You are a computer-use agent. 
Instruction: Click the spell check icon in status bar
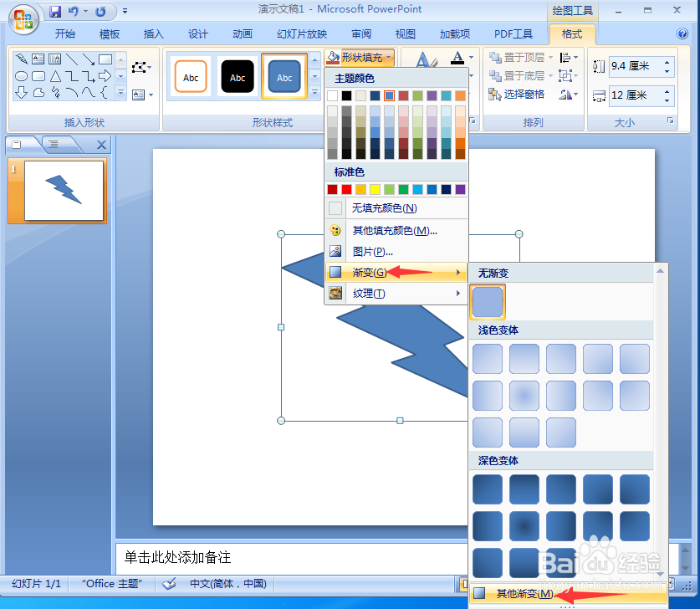pos(169,584)
